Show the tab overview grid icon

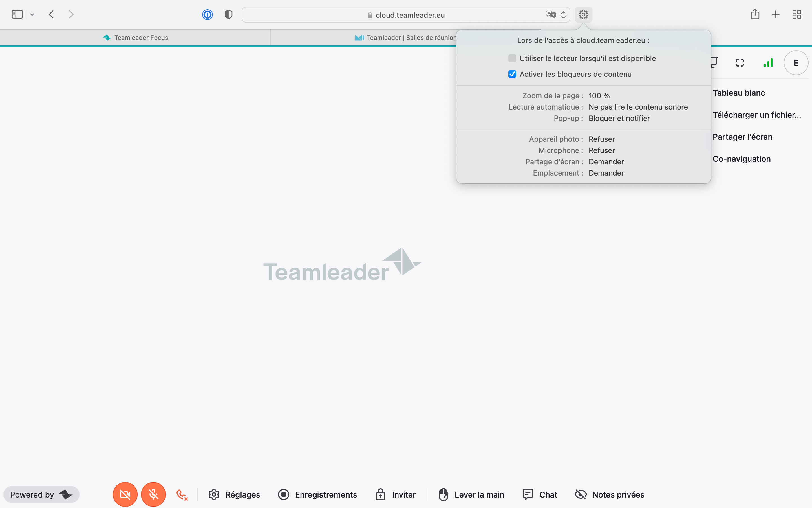(x=796, y=14)
